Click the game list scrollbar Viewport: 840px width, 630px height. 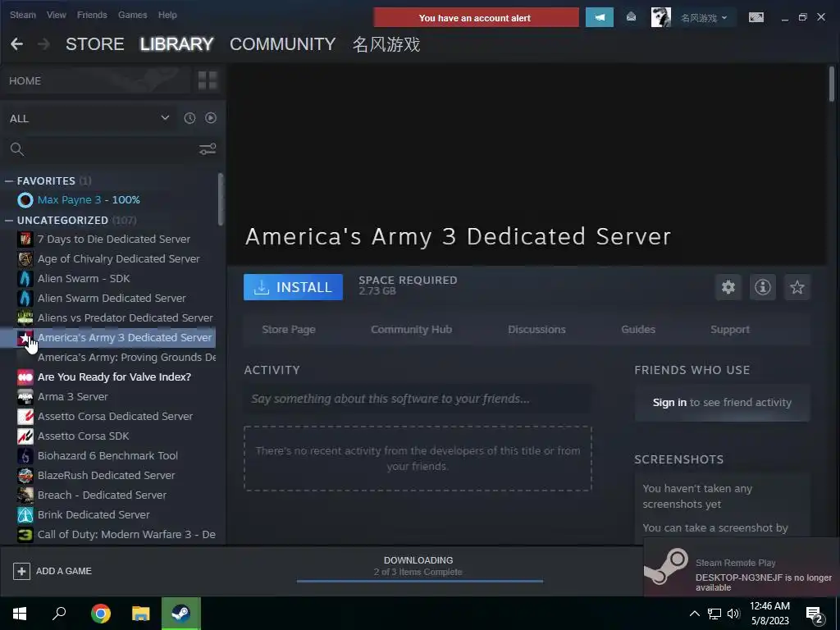coord(221,199)
